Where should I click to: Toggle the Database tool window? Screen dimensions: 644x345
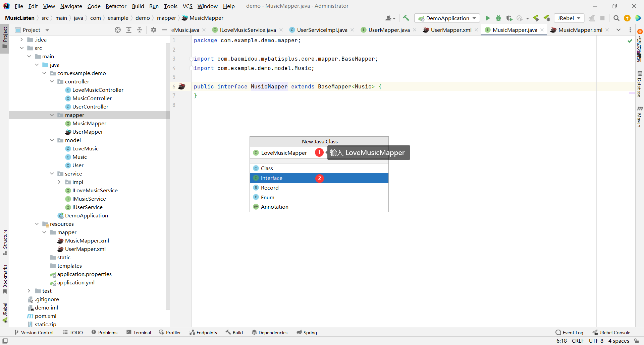tap(640, 84)
